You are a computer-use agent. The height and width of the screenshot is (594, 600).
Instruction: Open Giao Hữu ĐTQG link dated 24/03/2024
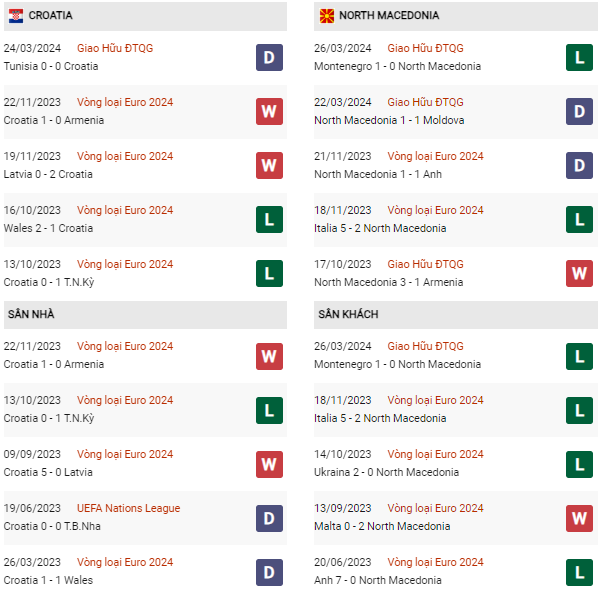[115, 48]
